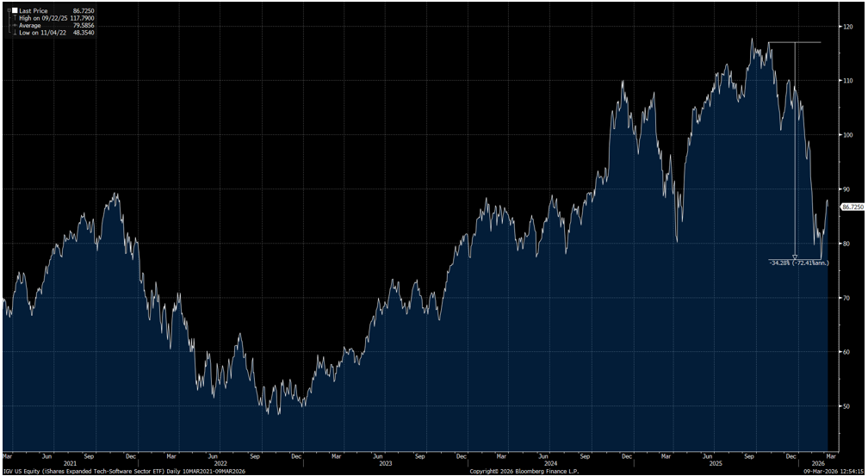Select the Last Price legend label
This screenshot has height=476, width=868.
[31, 10]
